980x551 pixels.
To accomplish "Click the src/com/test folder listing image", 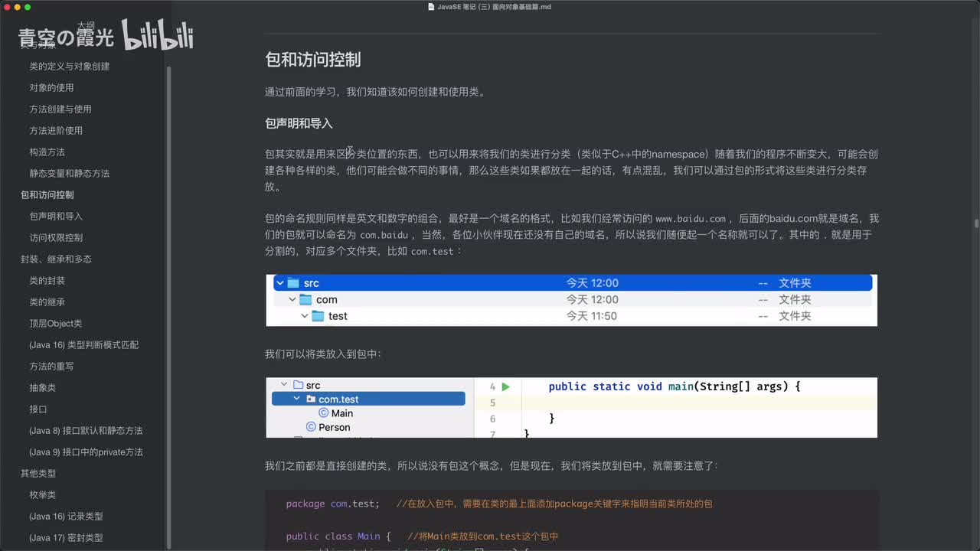I will click(571, 300).
